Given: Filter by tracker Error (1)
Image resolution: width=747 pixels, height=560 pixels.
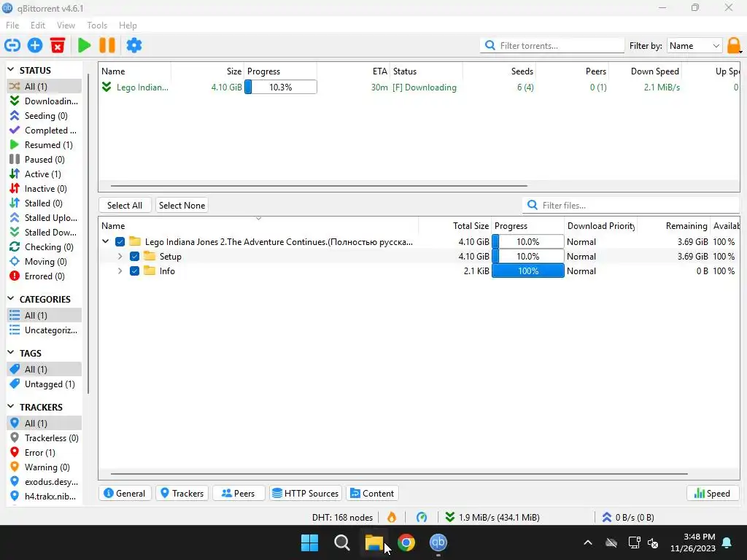Looking at the screenshot, I should pyautogui.click(x=44, y=452).
